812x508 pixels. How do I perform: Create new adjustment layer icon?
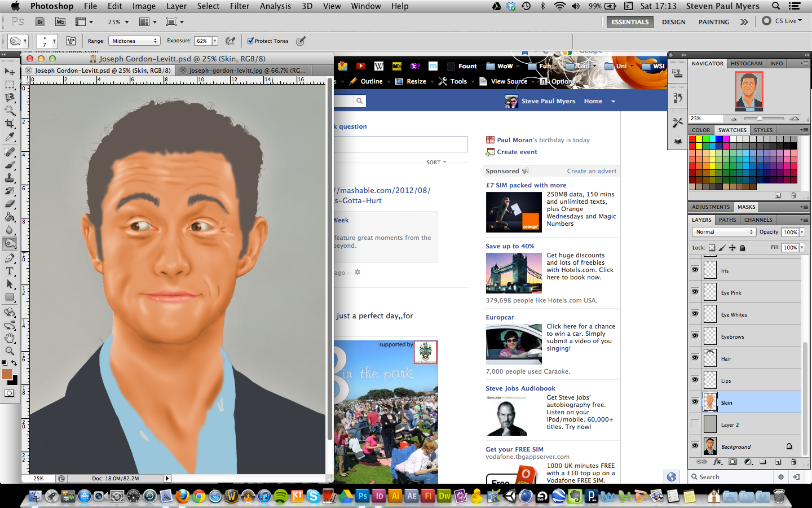click(x=748, y=462)
